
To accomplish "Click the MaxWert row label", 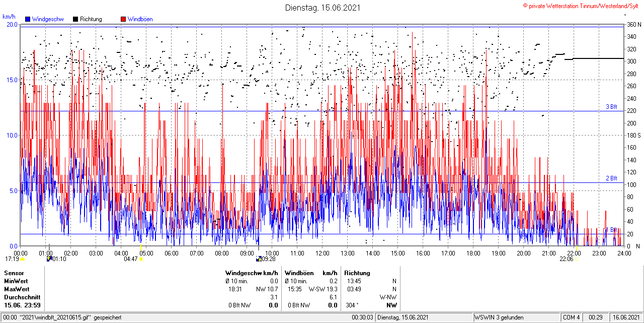I will tap(17, 289).
